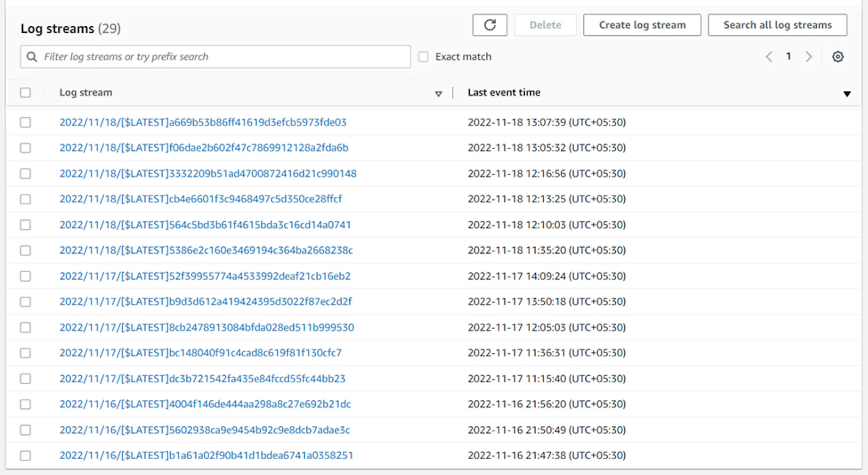Select checkbox for stream f06dae2b602f

click(25, 148)
